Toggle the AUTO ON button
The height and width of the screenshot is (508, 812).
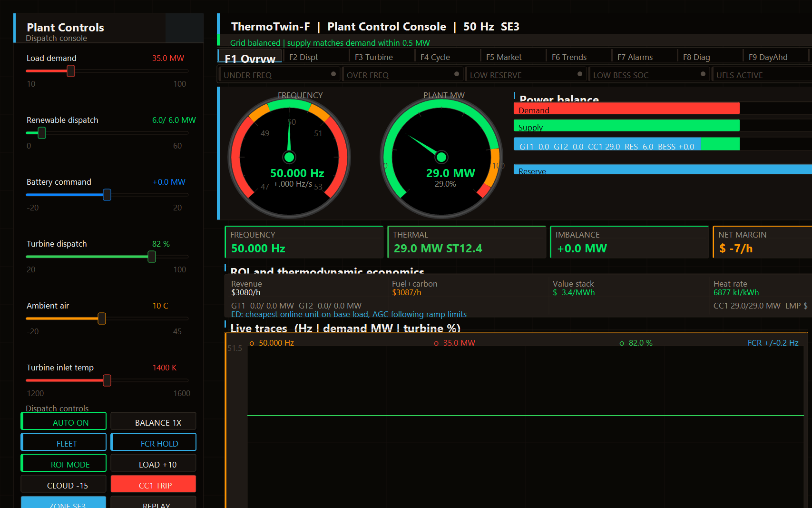click(64, 421)
